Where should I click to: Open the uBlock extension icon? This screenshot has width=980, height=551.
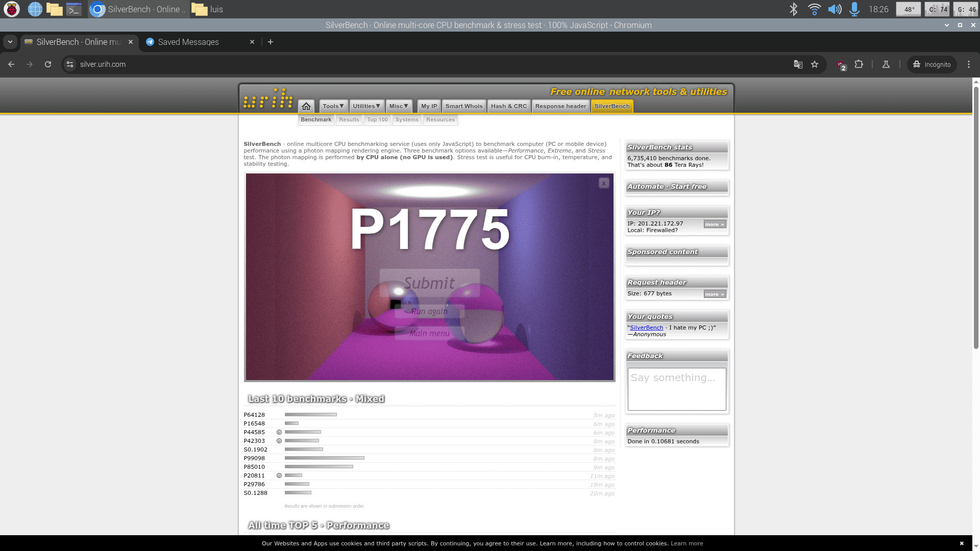click(841, 65)
